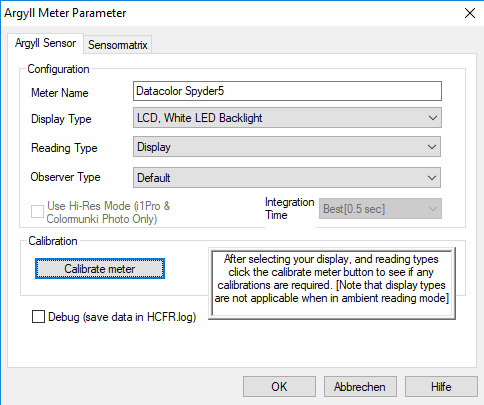Viewport: 484px width, 405px height.
Task: Click the Debug checkbox label text
Action: [122, 317]
